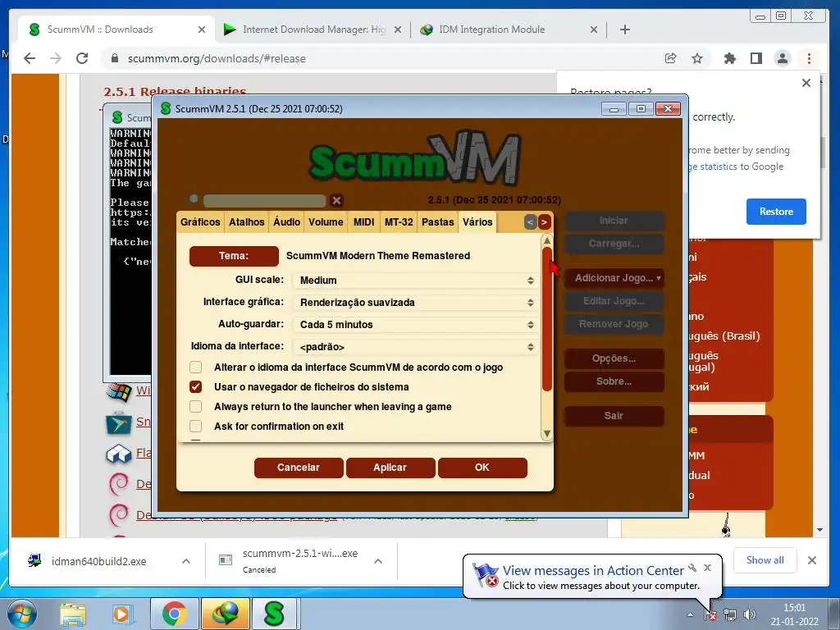Switch to Internet Download Manager tab
The image size is (840, 630).
click(x=313, y=30)
